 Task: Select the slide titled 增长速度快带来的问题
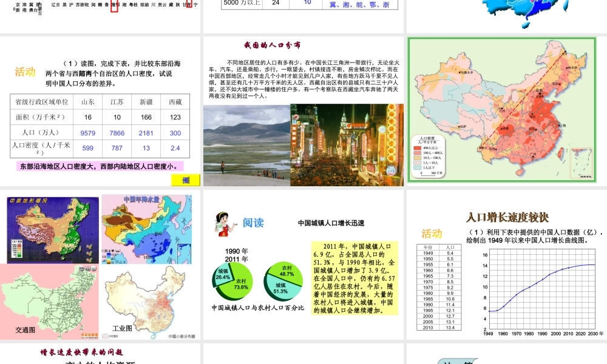[x=100, y=354]
